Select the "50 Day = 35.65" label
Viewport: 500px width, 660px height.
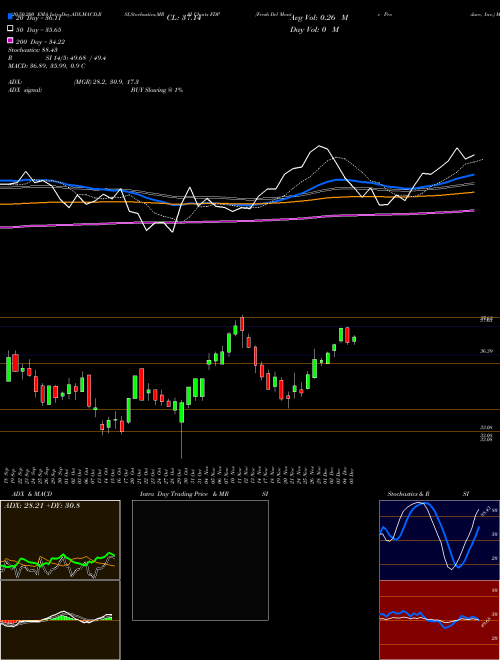pos(39,30)
